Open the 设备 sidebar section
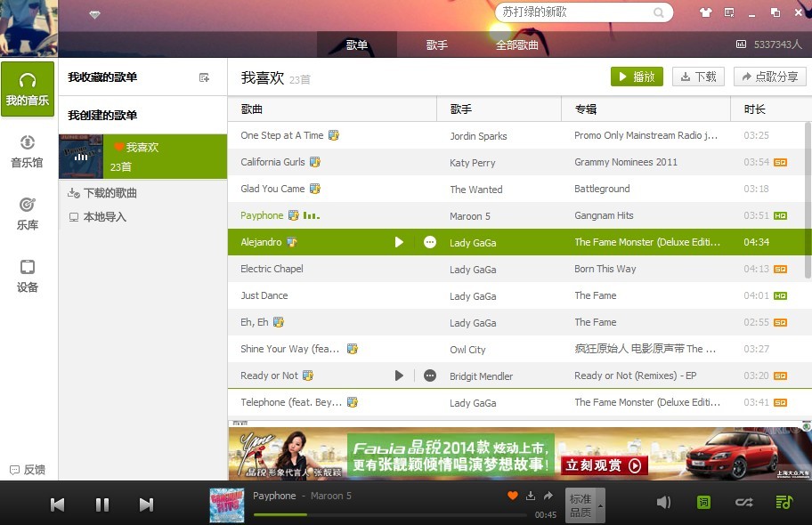Screen dimensions: 812x525 [27, 276]
